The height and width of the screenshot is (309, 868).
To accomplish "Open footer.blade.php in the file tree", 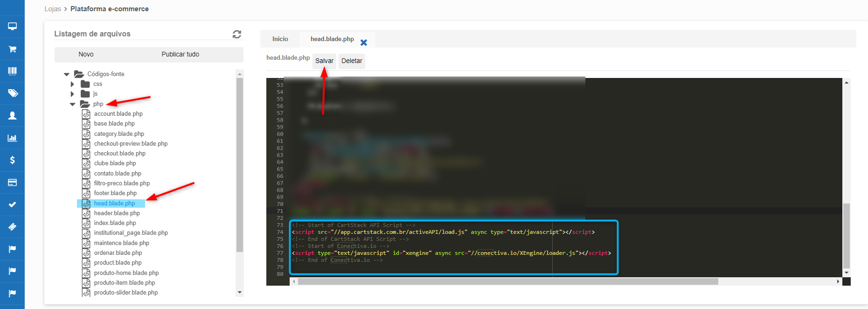I will (x=115, y=193).
